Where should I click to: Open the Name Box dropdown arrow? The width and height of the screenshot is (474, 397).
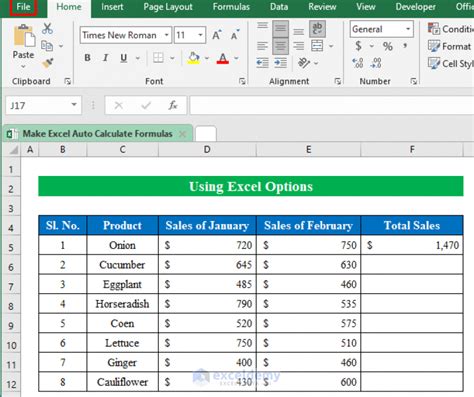point(74,105)
